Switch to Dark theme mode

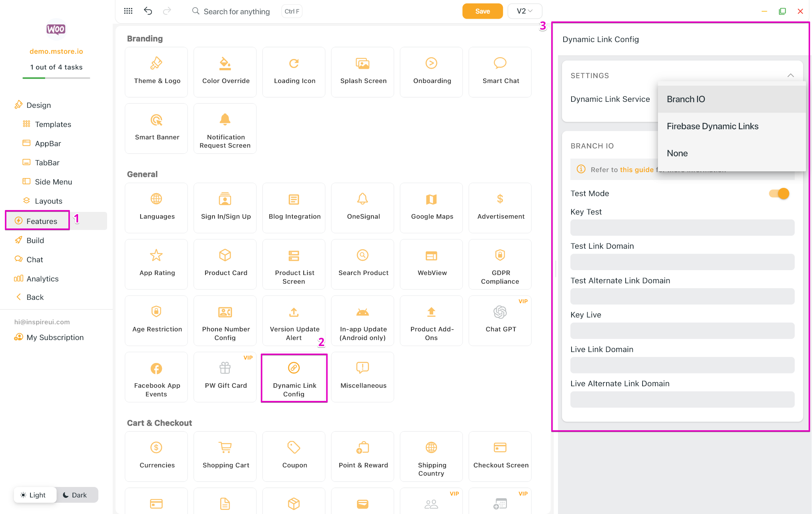[75, 495]
